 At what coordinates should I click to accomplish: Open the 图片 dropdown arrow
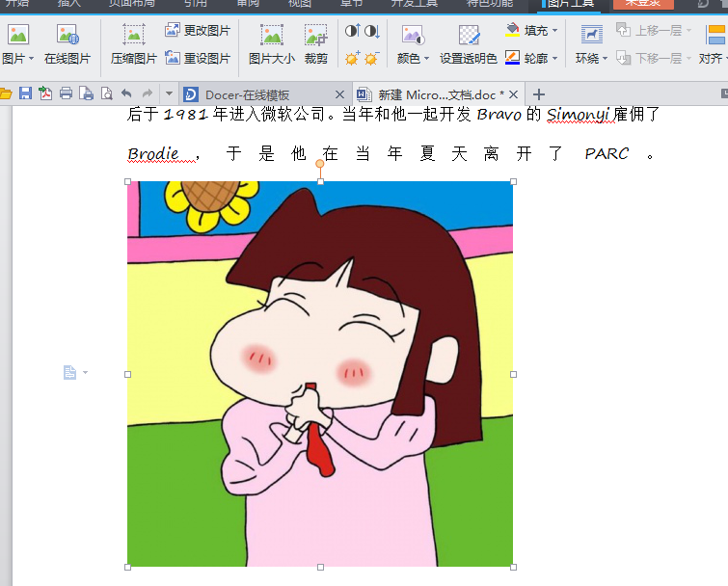31,59
